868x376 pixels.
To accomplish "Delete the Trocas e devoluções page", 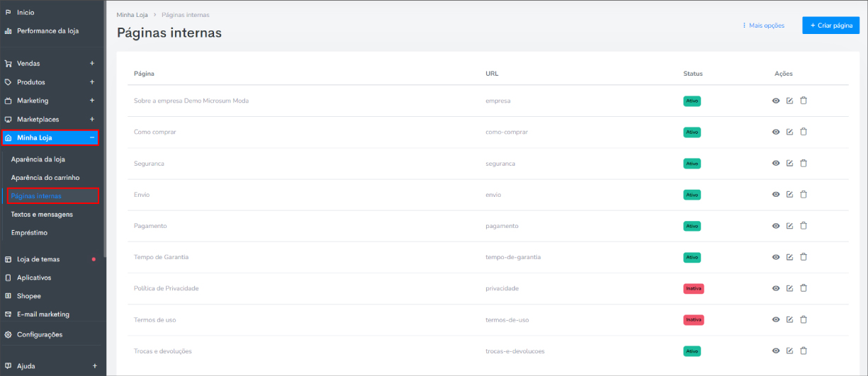I will pyautogui.click(x=804, y=351).
